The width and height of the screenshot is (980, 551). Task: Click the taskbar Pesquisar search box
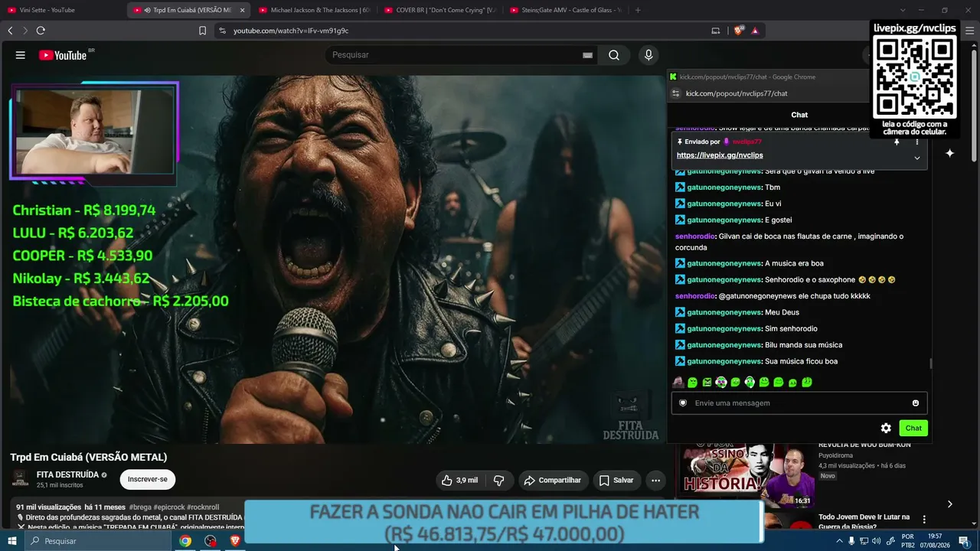(98, 541)
